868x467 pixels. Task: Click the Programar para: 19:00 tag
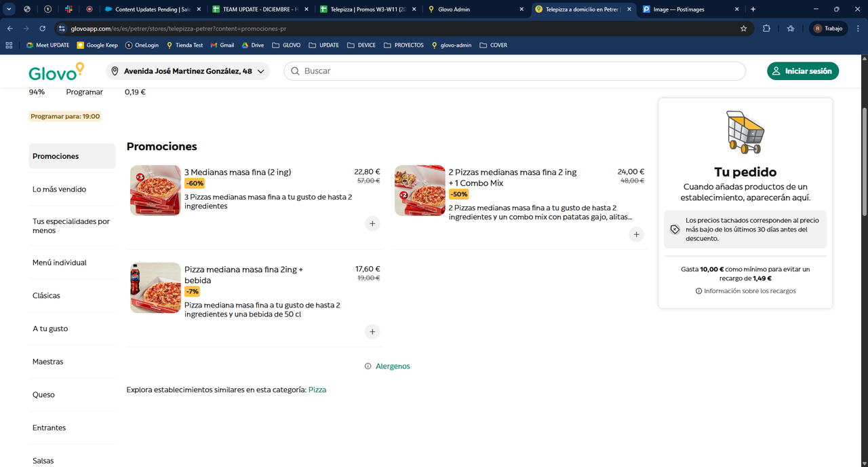coord(65,117)
